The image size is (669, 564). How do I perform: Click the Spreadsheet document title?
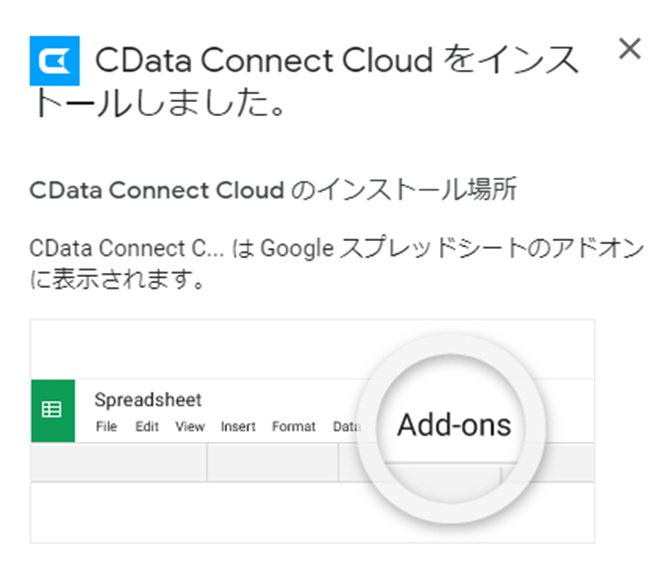coord(148,400)
